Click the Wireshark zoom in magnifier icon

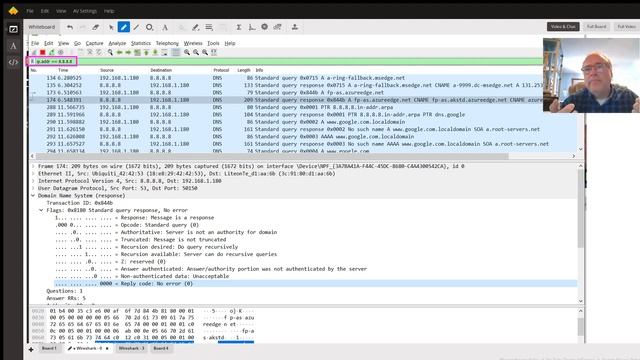coord(187,52)
